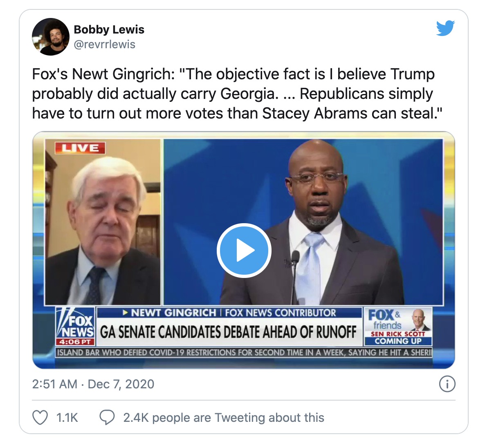The width and height of the screenshot is (485, 448).
Task: Like the tweet with heart icon
Action: [40, 417]
